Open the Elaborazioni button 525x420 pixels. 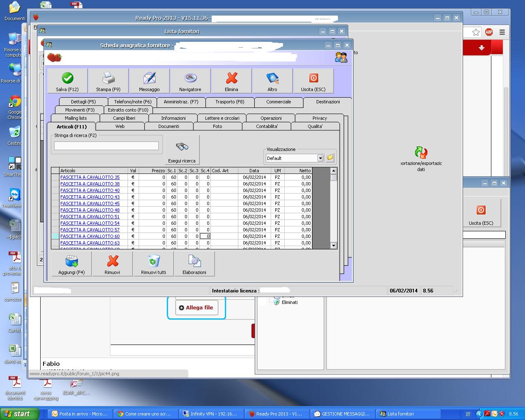[x=194, y=264]
